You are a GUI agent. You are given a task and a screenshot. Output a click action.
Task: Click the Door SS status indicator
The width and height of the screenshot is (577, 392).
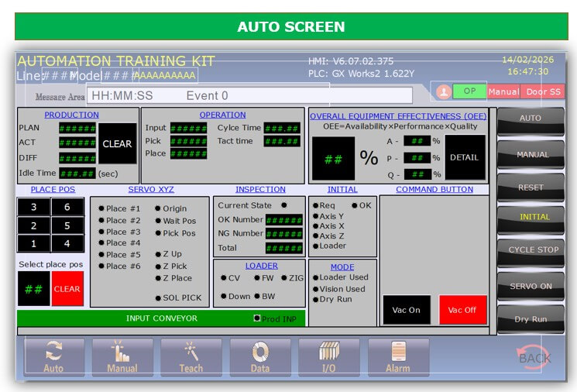pyautogui.click(x=542, y=91)
